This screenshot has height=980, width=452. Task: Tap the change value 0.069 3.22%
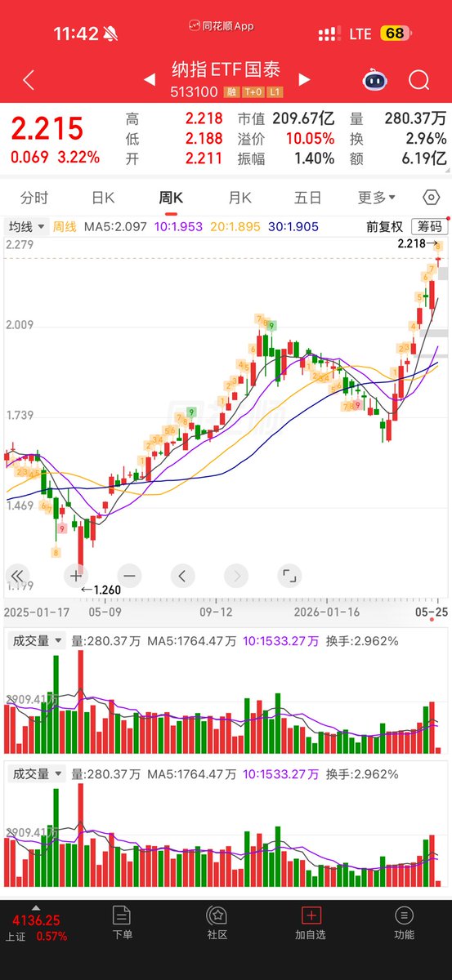tap(56, 157)
